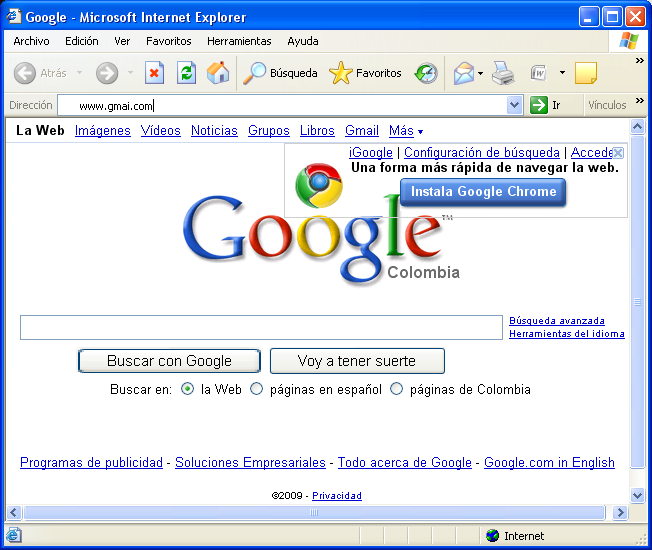Screen dimensions: 652x550
Task: Click the Mail envelope icon
Action: point(463,73)
